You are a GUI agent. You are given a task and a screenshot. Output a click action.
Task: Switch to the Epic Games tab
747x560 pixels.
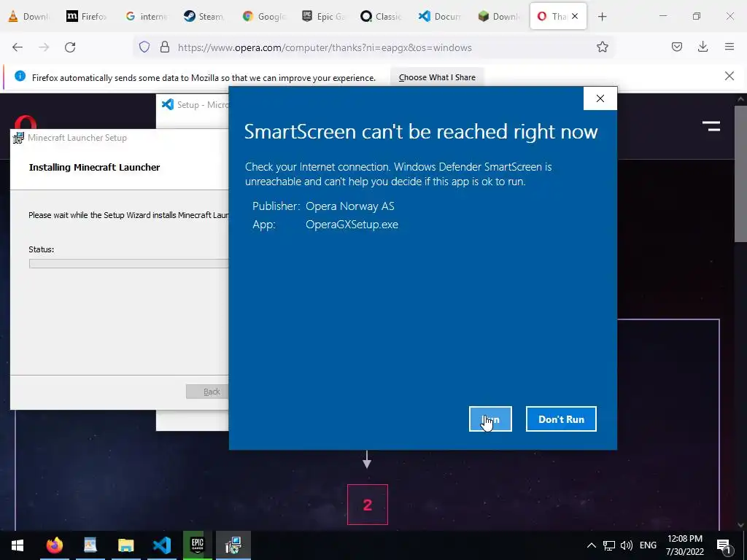point(323,17)
